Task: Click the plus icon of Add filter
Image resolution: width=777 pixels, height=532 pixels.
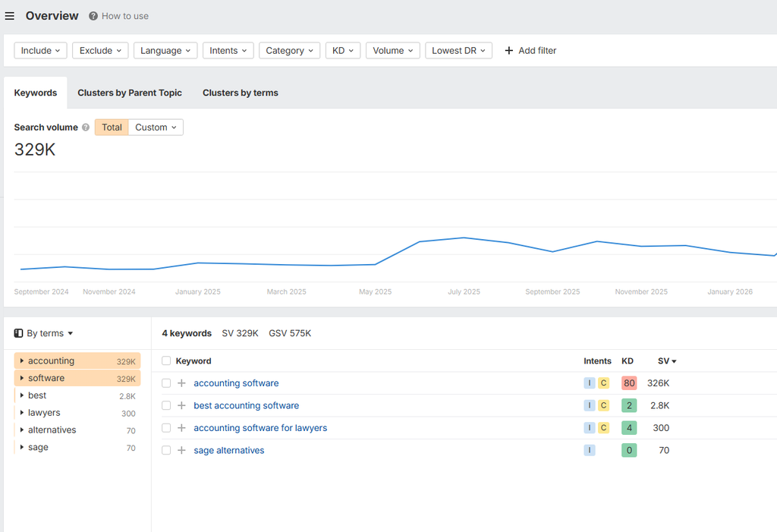Action: click(509, 51)
